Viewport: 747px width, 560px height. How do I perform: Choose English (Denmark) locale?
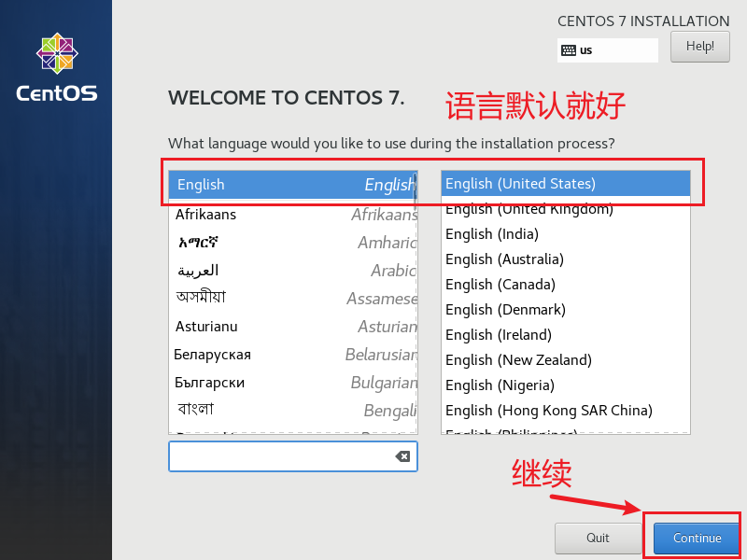566,310
